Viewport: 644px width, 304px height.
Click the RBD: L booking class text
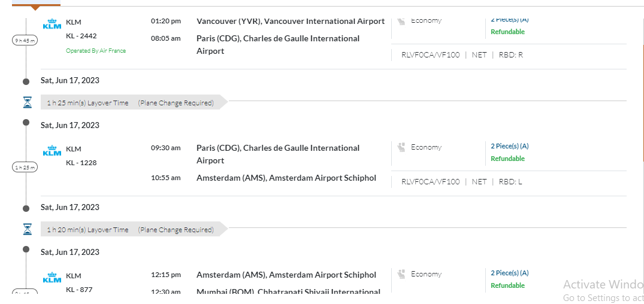[x=510, y=182]
